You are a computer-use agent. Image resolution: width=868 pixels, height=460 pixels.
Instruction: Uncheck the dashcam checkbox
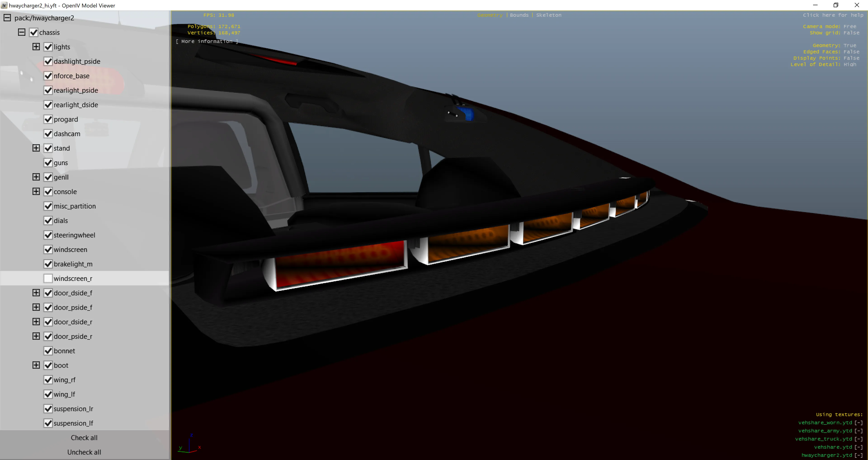click(48, 134)
